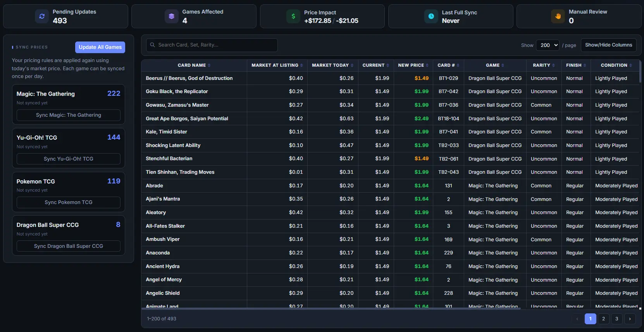Focus the Search Card, Set, Rarity field

pyautogui.click(x=212, y=45)
